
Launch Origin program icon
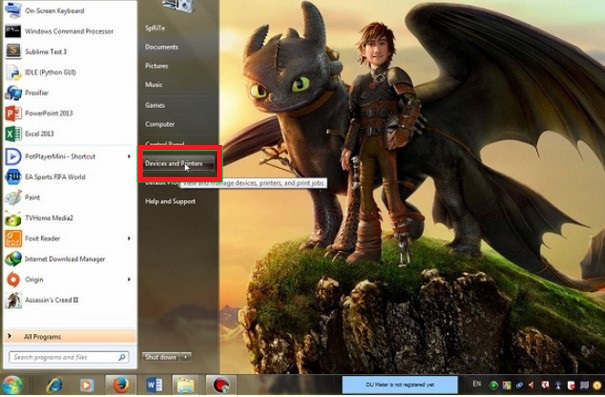point(13,279)
